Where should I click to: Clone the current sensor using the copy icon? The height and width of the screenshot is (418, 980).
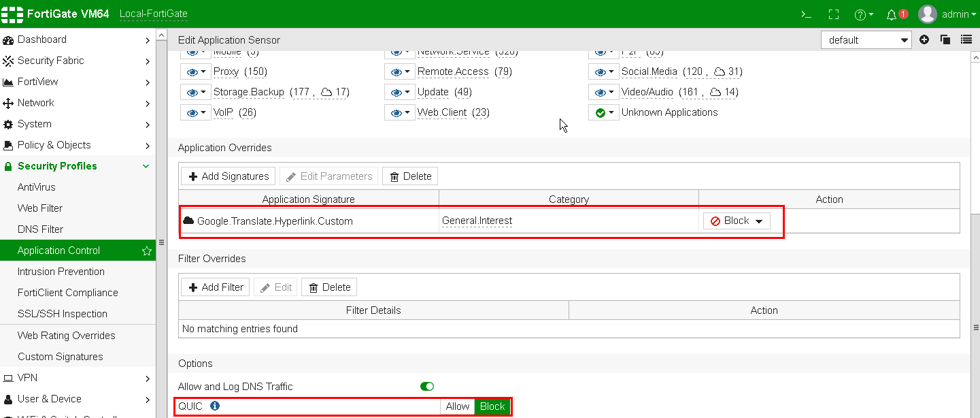[945, 39]
